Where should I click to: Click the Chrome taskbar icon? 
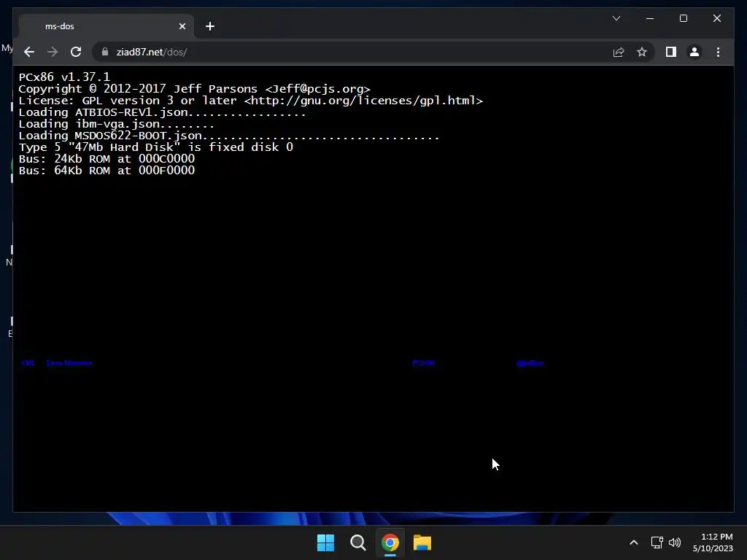pos(390,542)
